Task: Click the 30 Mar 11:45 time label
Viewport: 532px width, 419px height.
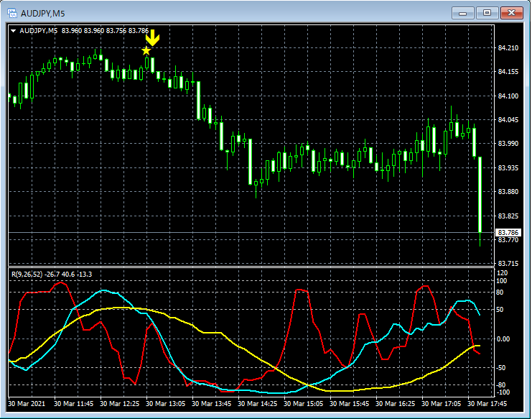Action: 74,404
